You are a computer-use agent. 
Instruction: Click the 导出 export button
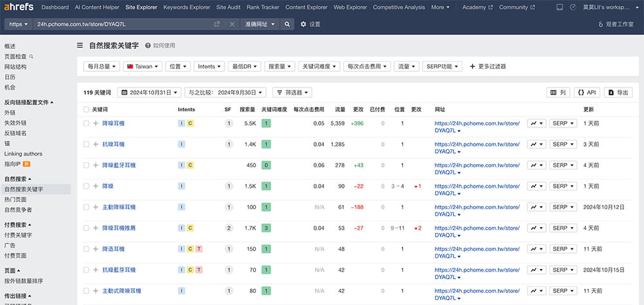coord(618,93)
